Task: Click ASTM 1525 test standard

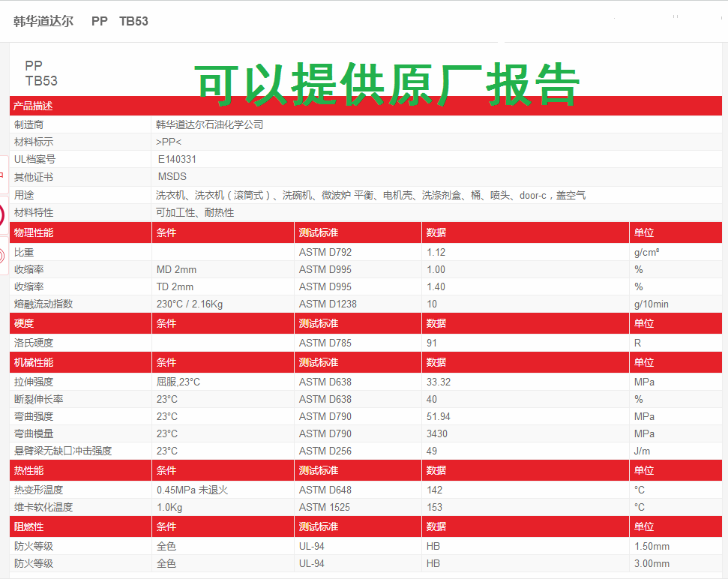Action: tap(325, 507)
